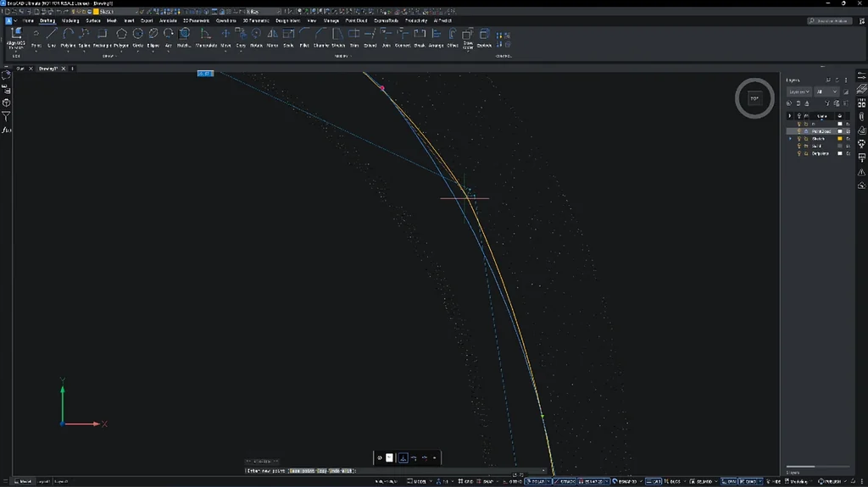Toggle DYN in status bar
The image size is (868, 487).
(x=728, y=481)
